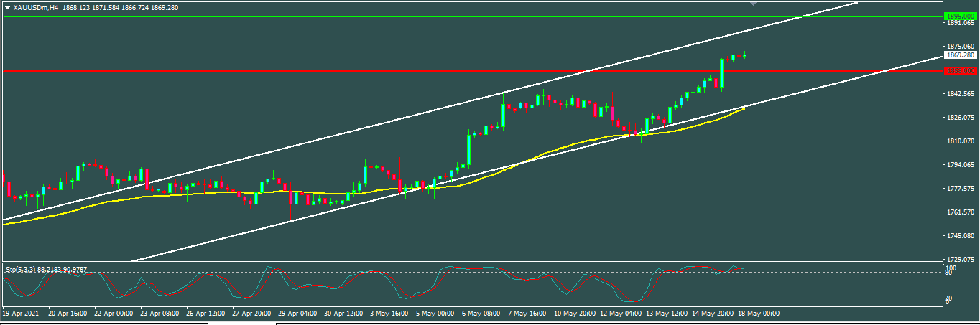
Task: Click the latest candlestick near 1869
Action: tap(745, 55)
